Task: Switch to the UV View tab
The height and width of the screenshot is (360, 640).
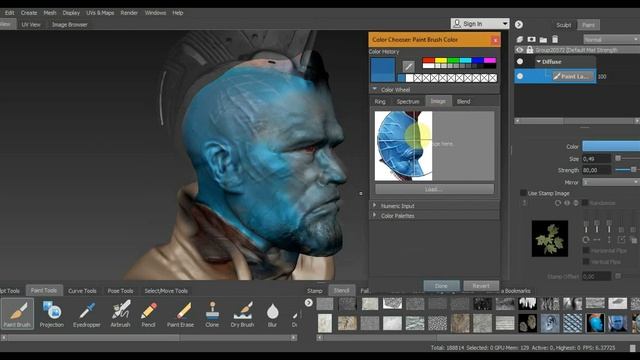Action: pos(31,24)
